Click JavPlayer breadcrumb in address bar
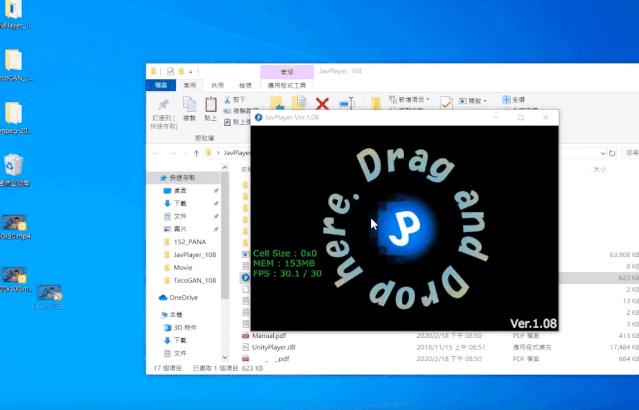The width and height of the screenshot is (639, 410). (237, 153)
